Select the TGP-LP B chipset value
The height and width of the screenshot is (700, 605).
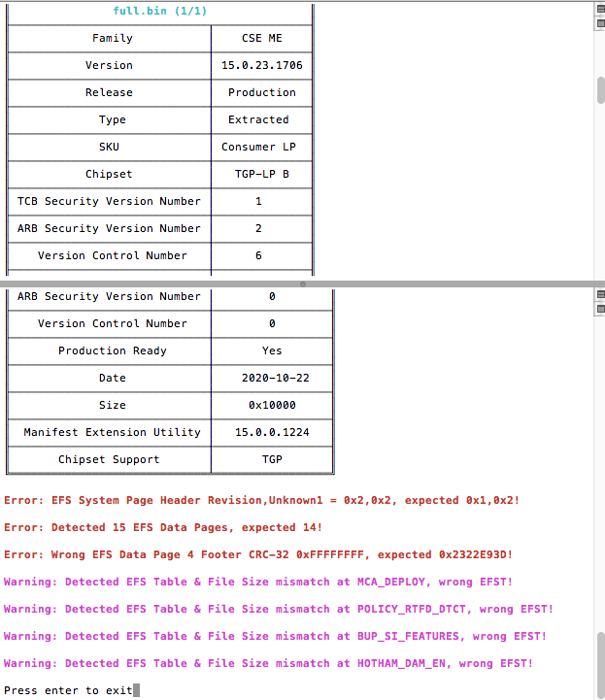click(x=262, y=174)
